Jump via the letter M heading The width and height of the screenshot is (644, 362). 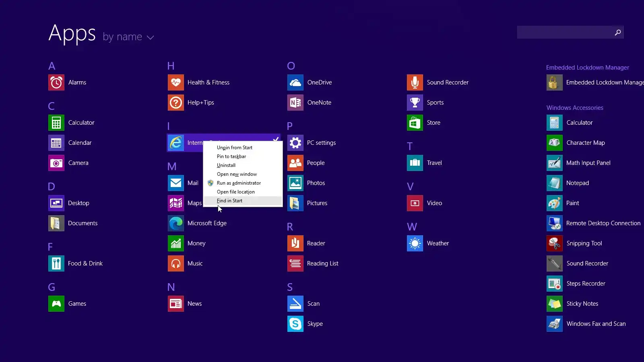(172, 167)
